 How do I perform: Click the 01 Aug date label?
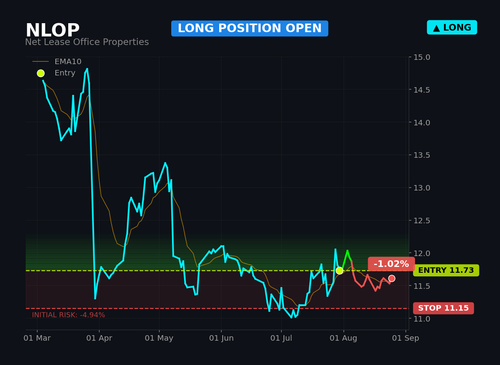pos(343,338)
